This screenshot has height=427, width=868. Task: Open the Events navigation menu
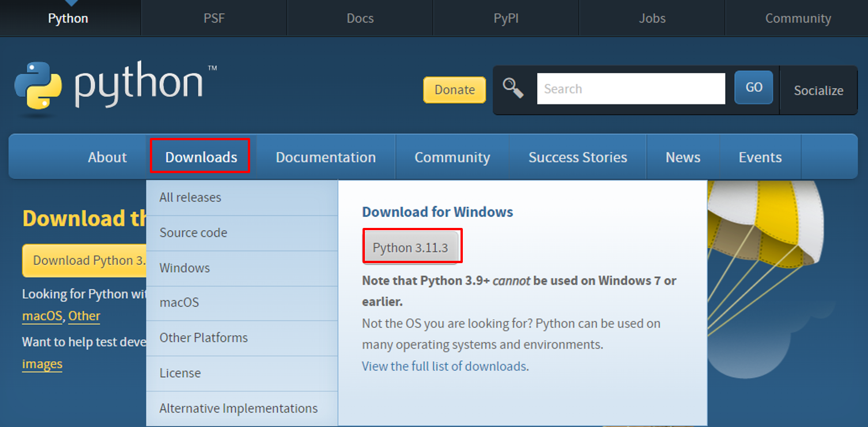[x=760, y=157]
